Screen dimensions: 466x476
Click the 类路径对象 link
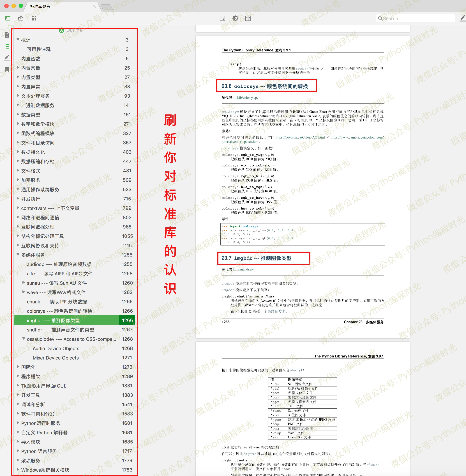(276, 311)
